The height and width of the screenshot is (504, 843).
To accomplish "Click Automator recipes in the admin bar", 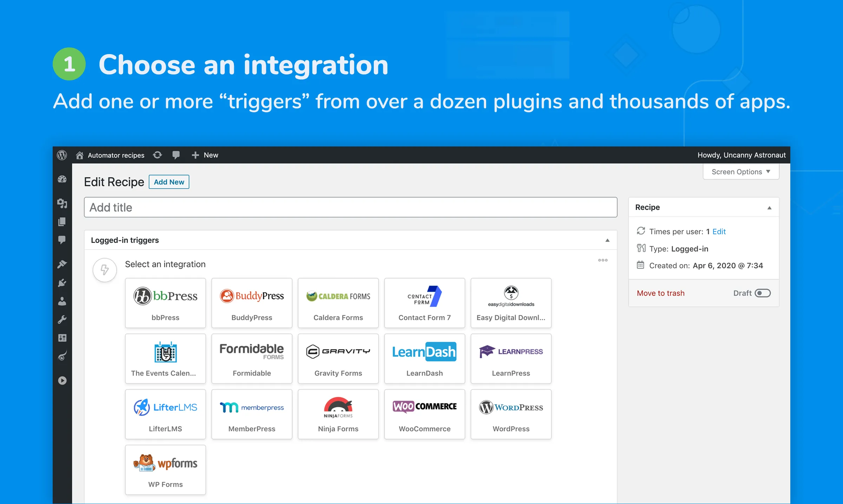I will click(116, 155).
